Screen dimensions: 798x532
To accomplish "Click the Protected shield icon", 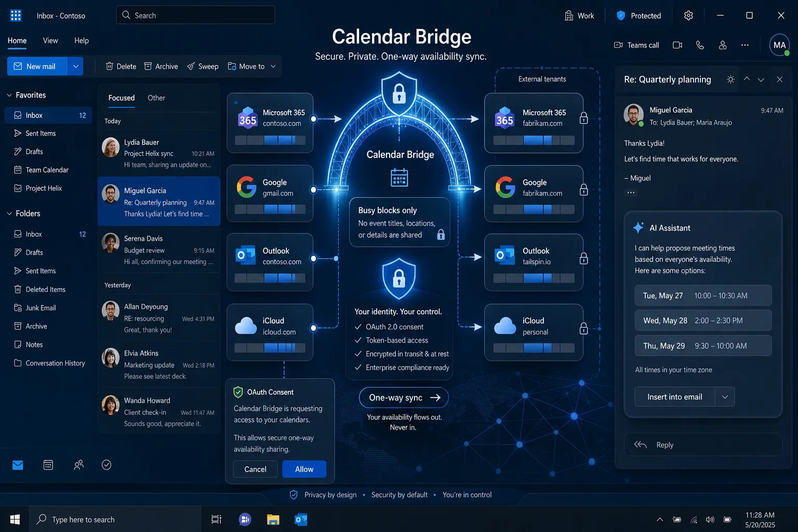I will click(620, 16).
